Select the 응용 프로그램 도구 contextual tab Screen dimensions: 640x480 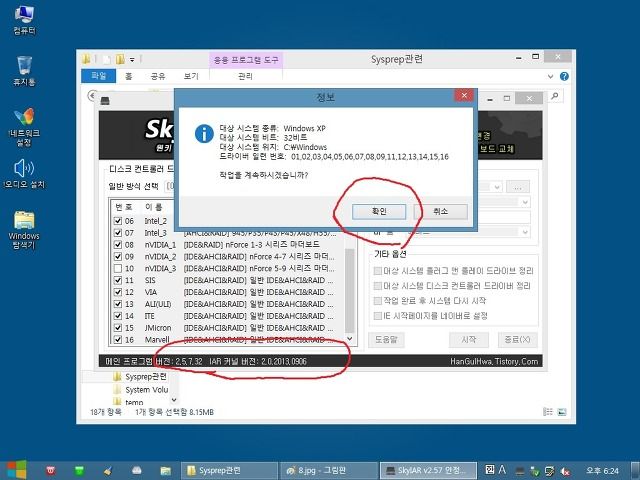(246, 60)
